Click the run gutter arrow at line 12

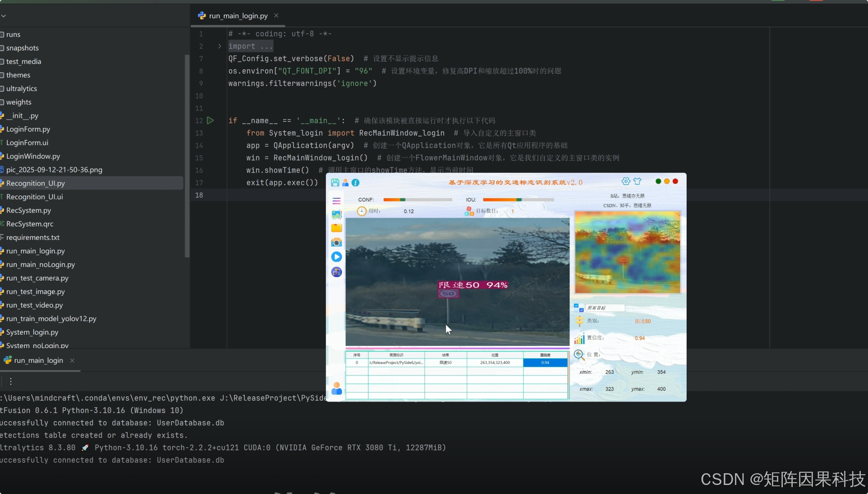[x=210, y=120]
